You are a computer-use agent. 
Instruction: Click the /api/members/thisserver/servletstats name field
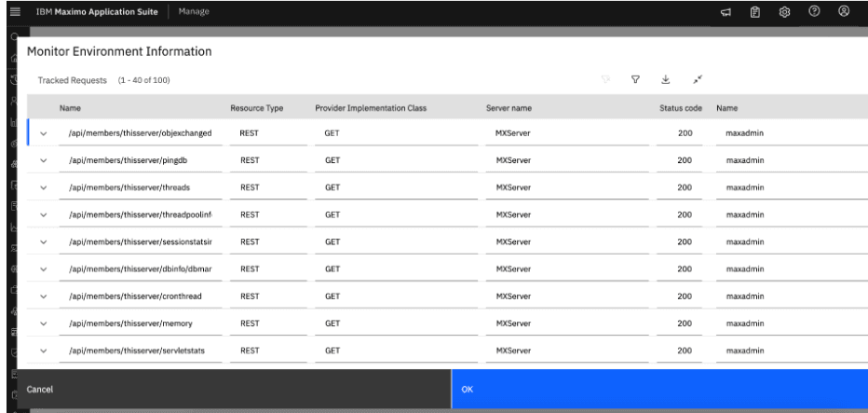(141, 351)
